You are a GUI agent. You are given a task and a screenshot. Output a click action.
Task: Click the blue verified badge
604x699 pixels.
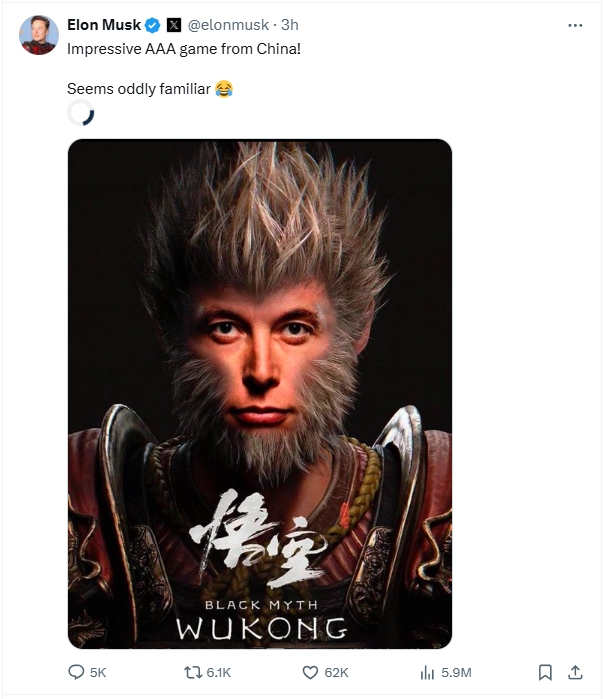pyautogui.click(x=152, y=25)
